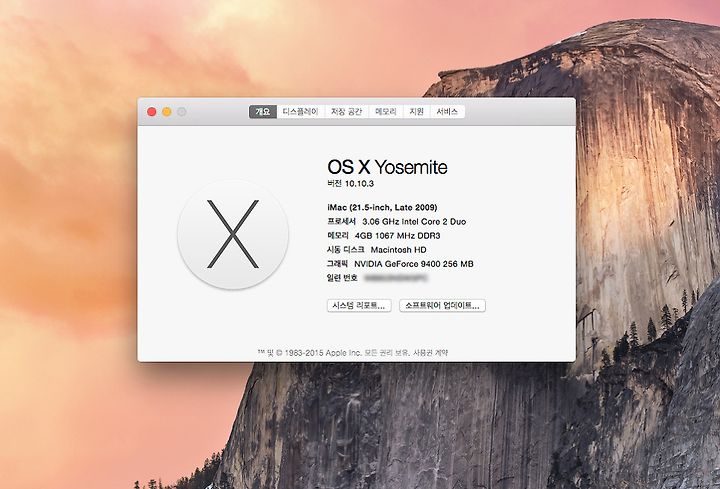Click the 버전 10.10.3 text

[x=350, y=184]
